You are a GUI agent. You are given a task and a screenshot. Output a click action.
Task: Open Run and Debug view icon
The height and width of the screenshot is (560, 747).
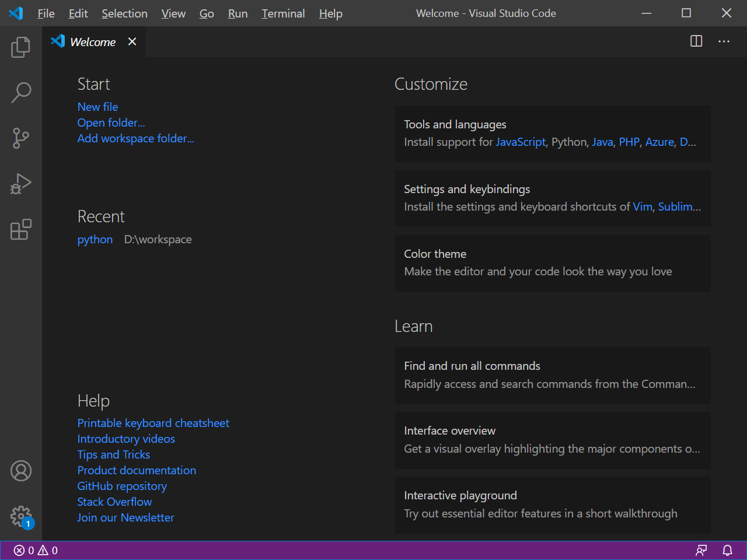[x=21, y=184]
